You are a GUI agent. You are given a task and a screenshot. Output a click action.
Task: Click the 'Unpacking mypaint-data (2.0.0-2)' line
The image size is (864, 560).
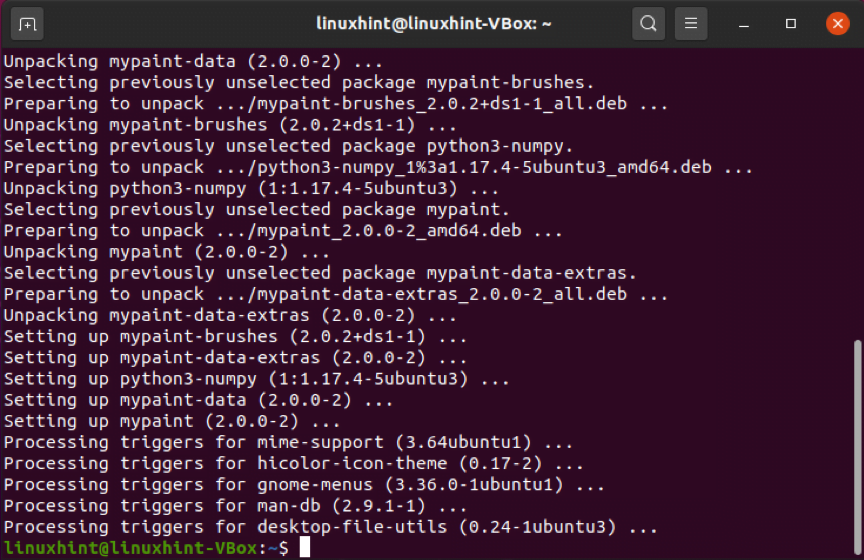click(x=193, y=61)
